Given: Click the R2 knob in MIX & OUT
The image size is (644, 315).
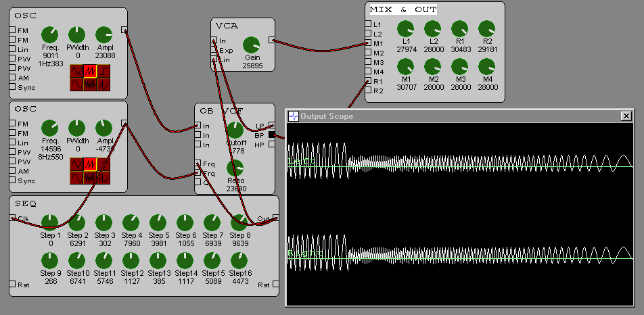Looking at the screenshot, I should point(486,28).
